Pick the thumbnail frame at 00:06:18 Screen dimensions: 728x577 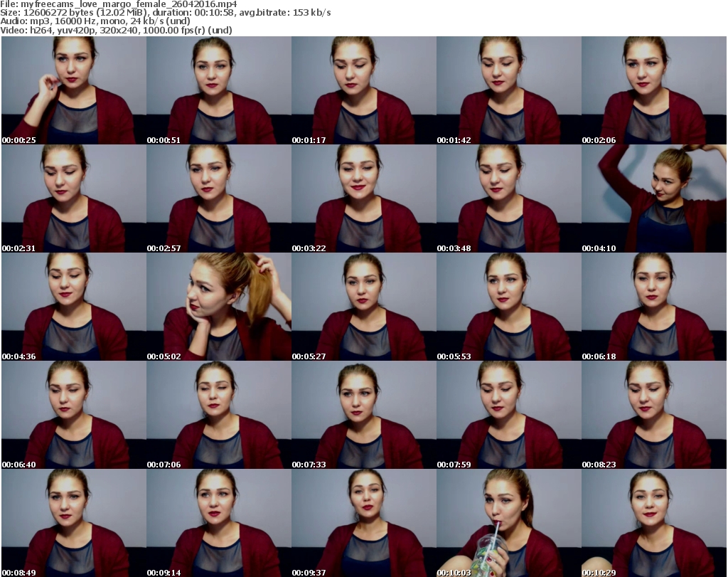[x=654, y=307]
